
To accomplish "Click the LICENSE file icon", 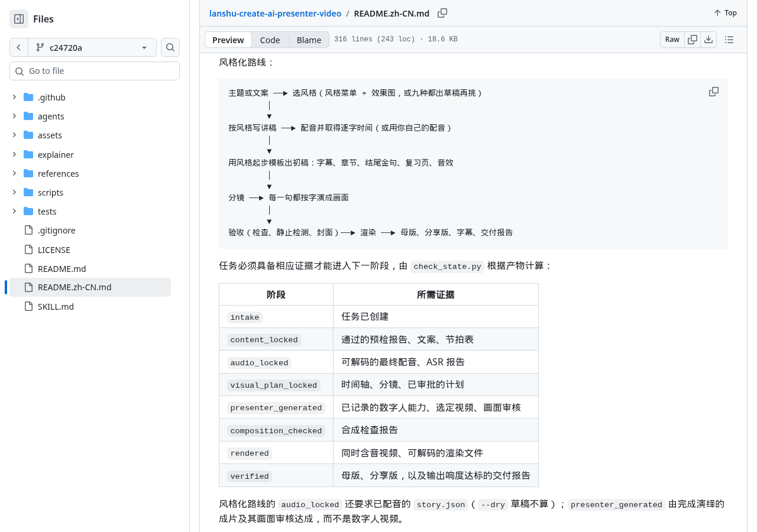I will (28, 249).
